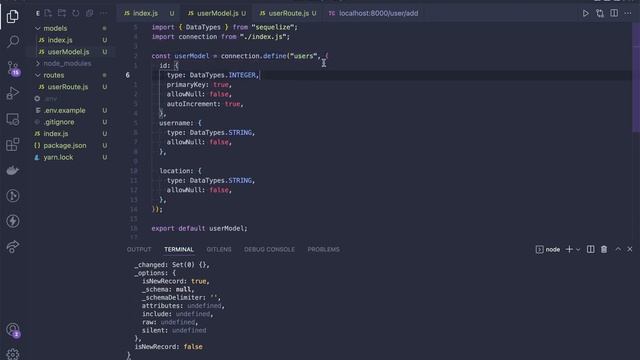The width and height of the screenshot is (640, 360).
Task: Open the OUTPUT panel tab
Action: [139, 249]
